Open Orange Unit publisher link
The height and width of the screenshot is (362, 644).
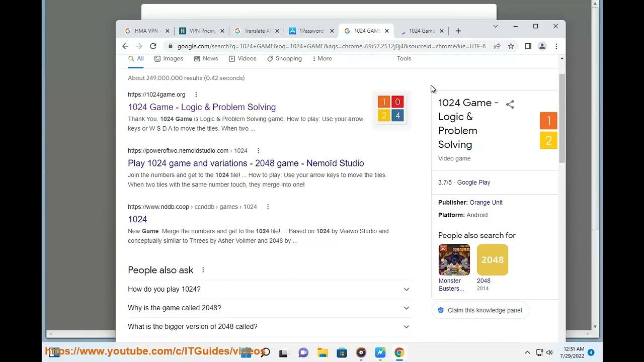click(x=486, y=203)
